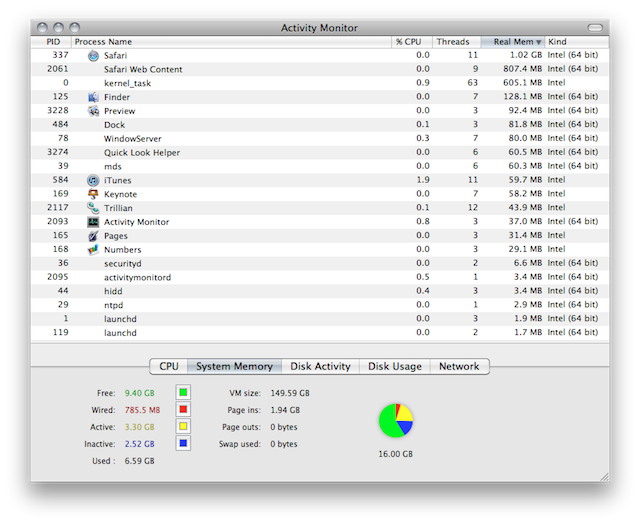This screenshot has width=640, height=524.
Task: Click the 63 threads value for kernel_task
Action: 473,83
